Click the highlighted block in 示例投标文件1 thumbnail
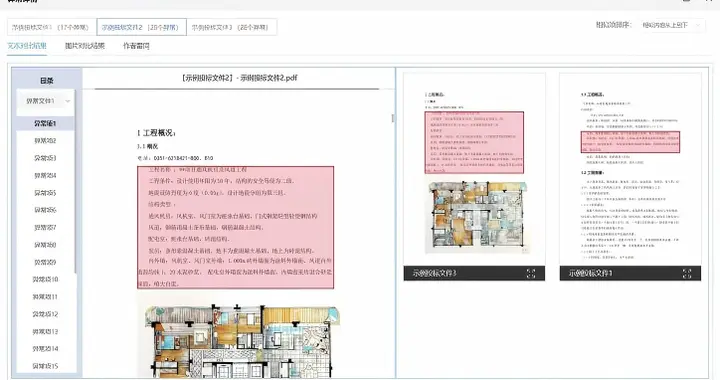The height and width of the screenshot is (380, 720). [x=630, y=142]
